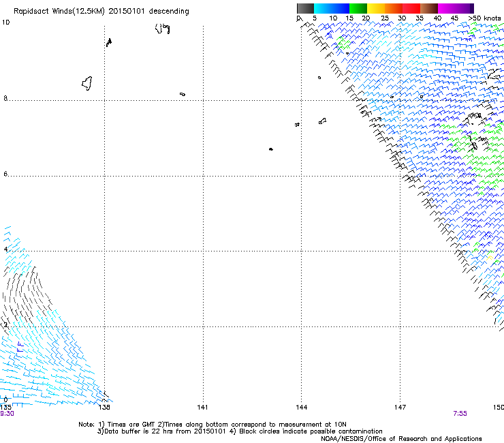Pick the green 15–20 knot color bar segment

(x=358, y=8)
